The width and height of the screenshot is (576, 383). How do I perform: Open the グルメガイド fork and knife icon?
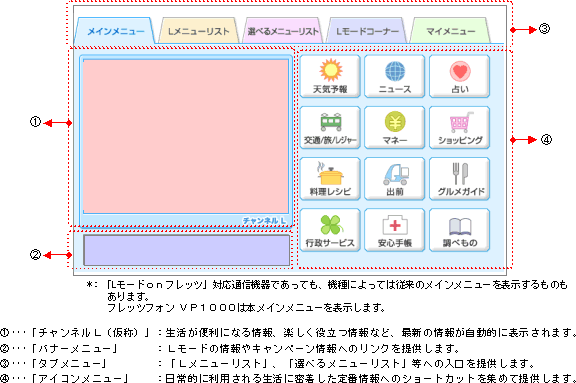pyautogui.click(x=460, y=179)
